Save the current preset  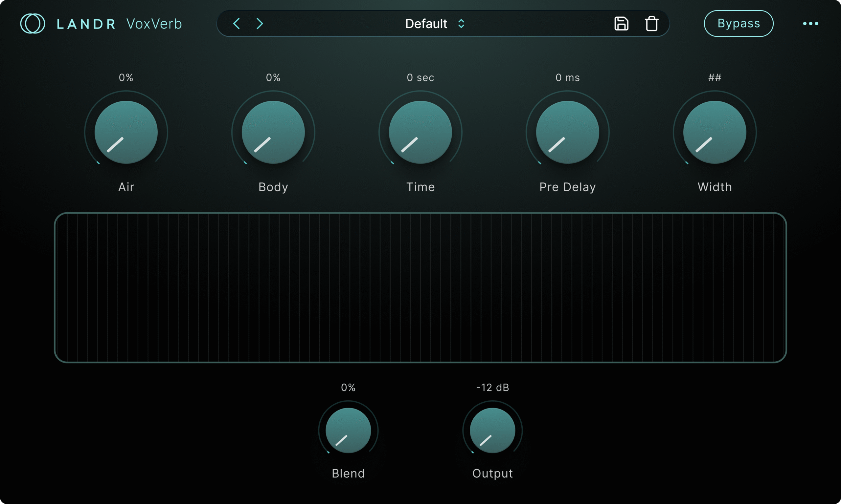pos(621,23)
